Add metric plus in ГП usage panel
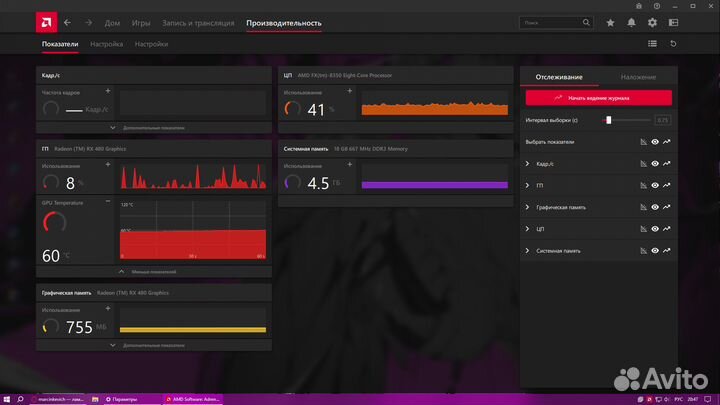 tap(108, 164)
